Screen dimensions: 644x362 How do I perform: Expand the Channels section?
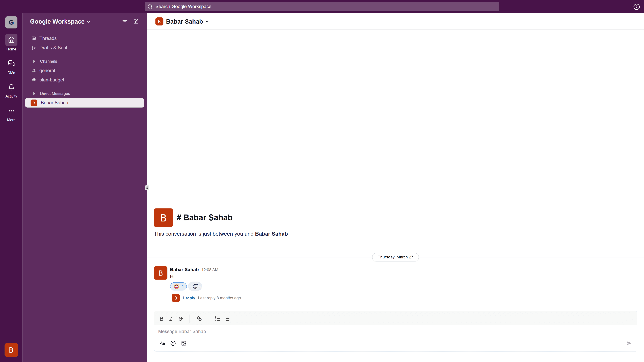34,61
